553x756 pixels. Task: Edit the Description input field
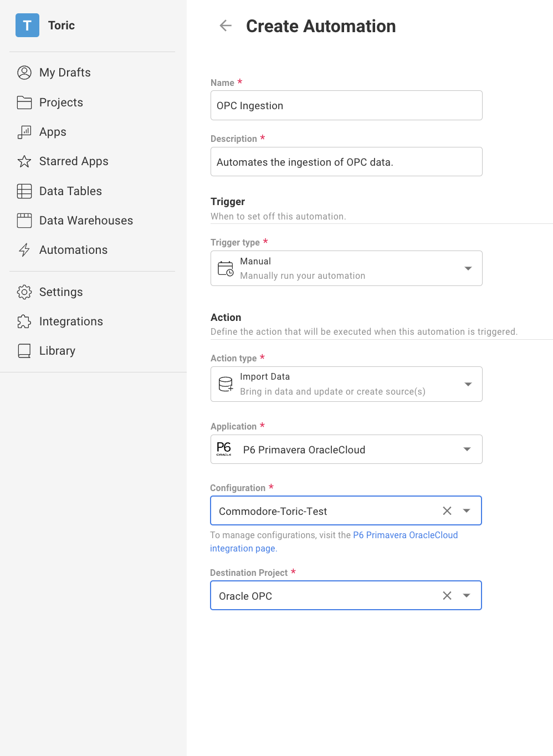point(346,162)
